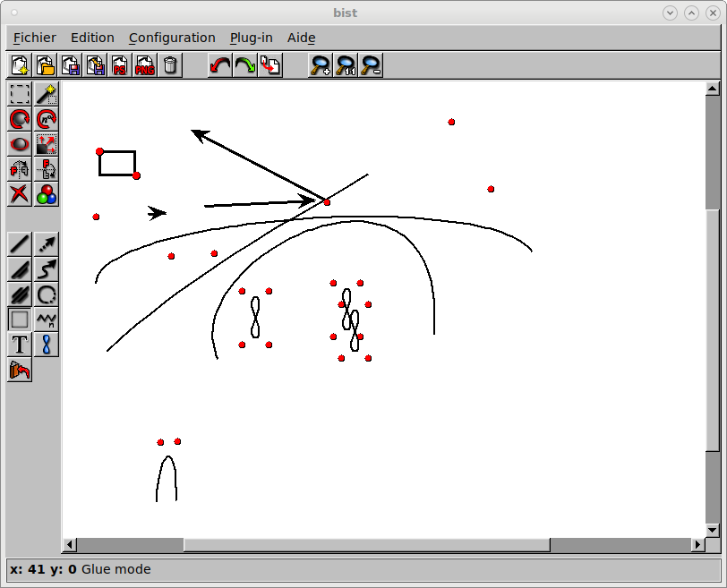This screenshot has width=727, height=588.
Task: Open the Aide menu
Action: coord(302,38)
